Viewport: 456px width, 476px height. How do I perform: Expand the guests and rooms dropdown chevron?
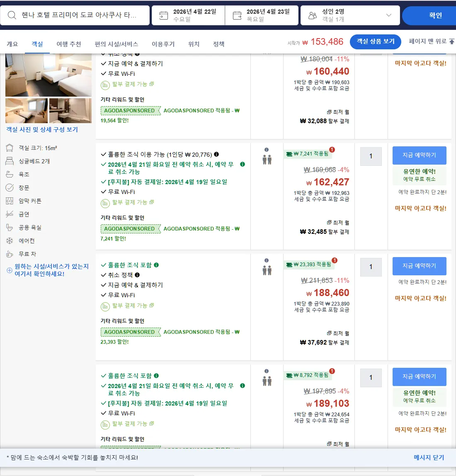click(388, 15)
